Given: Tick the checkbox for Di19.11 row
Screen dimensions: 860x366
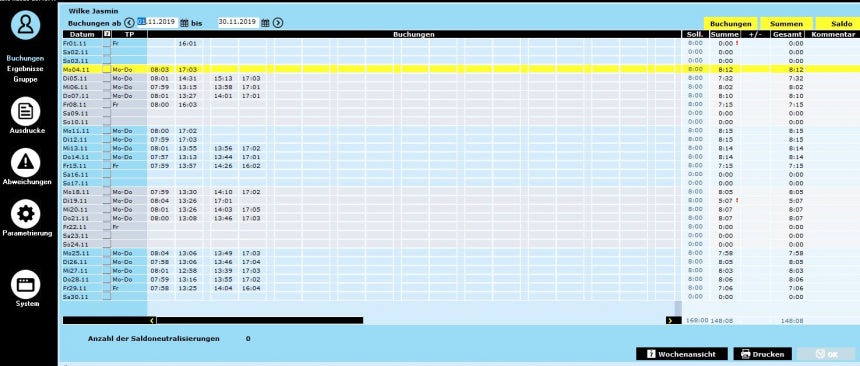Looking at the screenshot, I should point(107,201).
